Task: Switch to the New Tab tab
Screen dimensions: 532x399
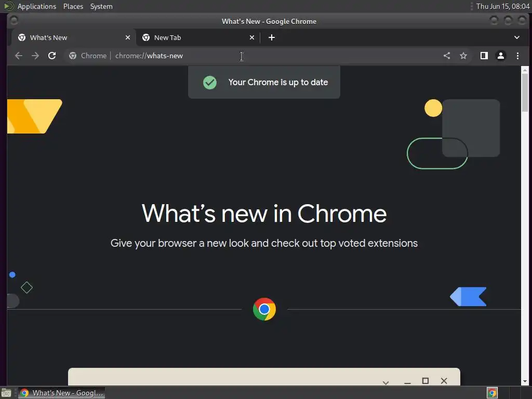Action: (198, 37)
